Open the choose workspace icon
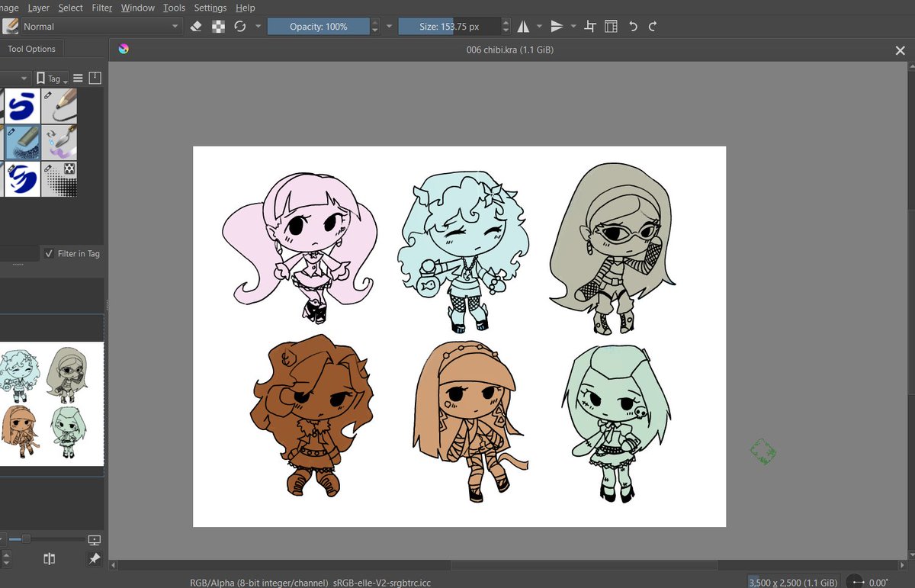Viewport: 915px width, 588px height. (x=611, y=26)
